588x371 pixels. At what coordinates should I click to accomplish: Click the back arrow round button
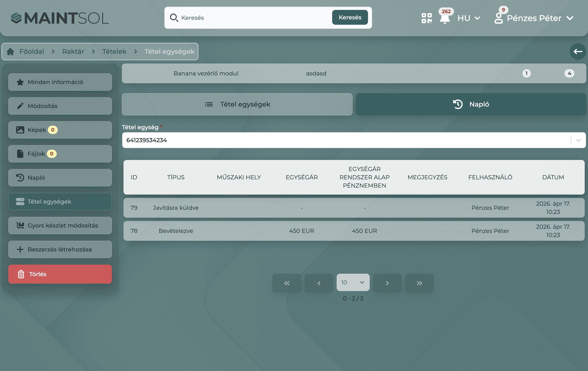(578, 52)
